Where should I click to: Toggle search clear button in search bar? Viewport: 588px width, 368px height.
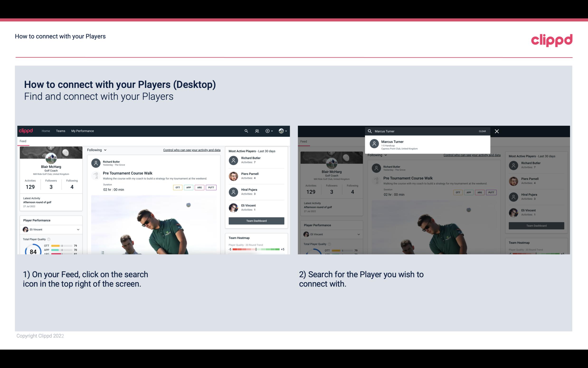[x=482, y=131]
